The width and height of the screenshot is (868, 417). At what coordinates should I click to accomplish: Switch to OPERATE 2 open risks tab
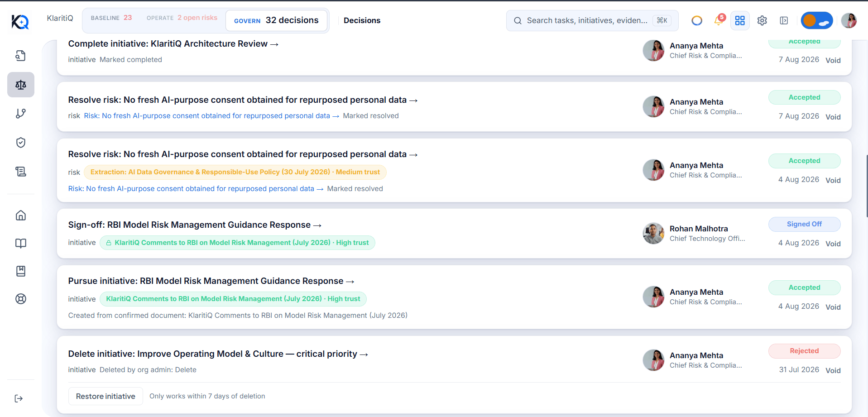(x=182, y=18)
